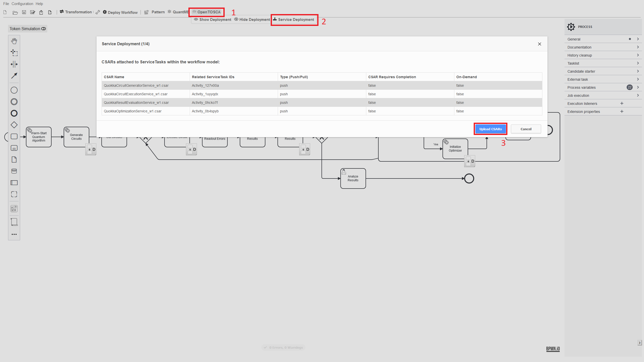Upload CSARs to service deployment
Viewport: 644px width, 362px height.
coord(491,129)
